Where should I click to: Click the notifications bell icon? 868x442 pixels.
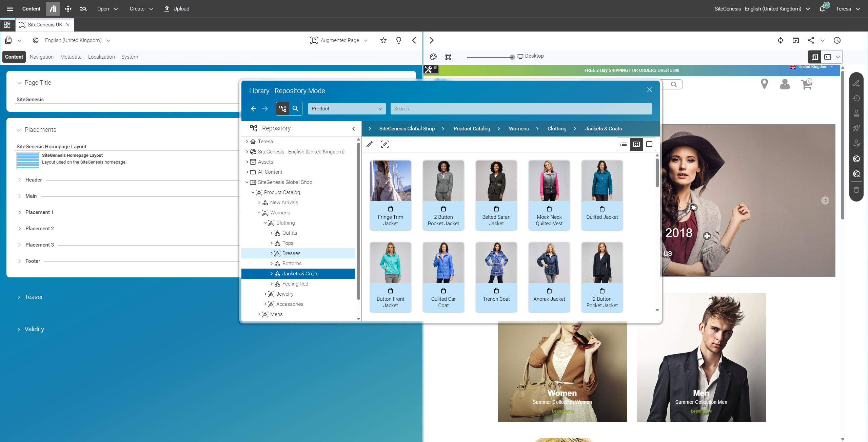(822, 9)
